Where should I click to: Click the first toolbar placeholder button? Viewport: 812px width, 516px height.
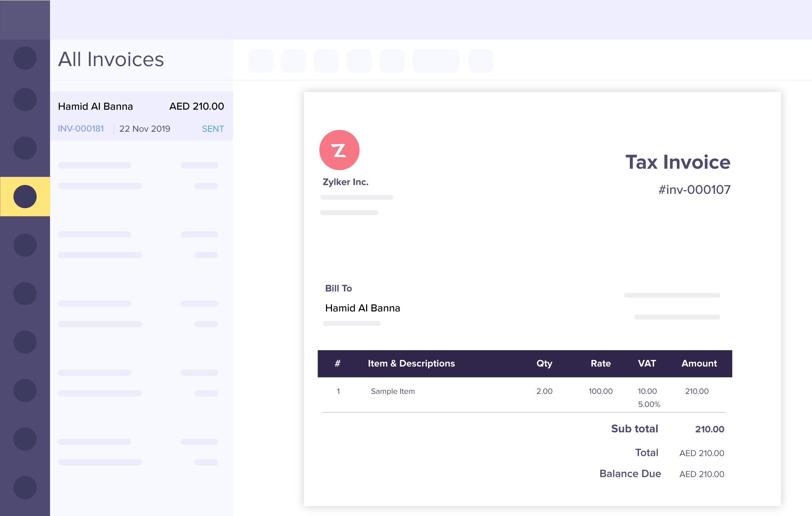coord(261,61)
